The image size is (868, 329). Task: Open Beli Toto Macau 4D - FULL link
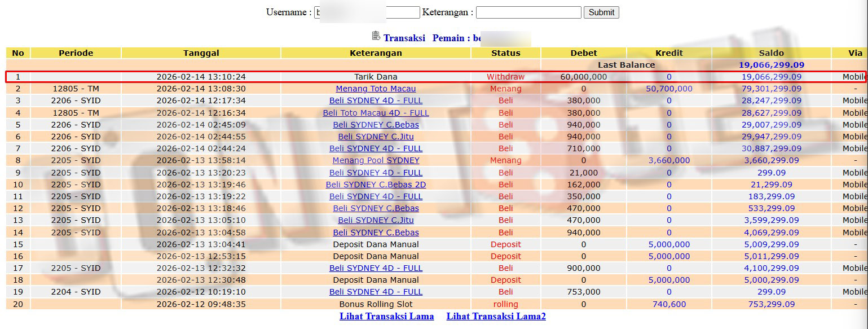click(376, 113)
